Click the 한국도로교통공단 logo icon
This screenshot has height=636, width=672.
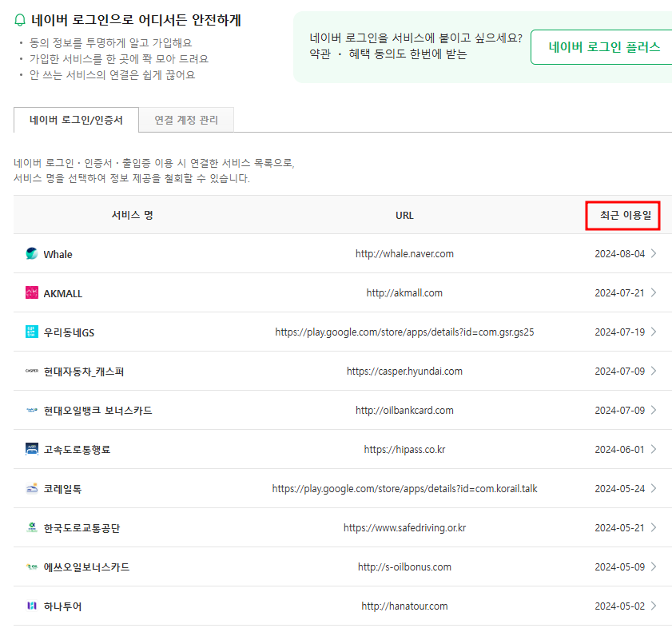coord(32,527)
